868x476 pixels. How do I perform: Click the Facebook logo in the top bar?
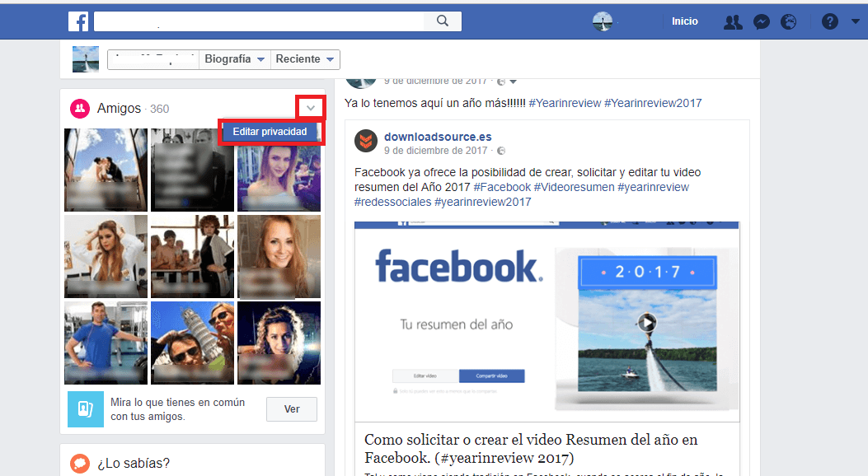pyautogui.click(x=78, y=21)
